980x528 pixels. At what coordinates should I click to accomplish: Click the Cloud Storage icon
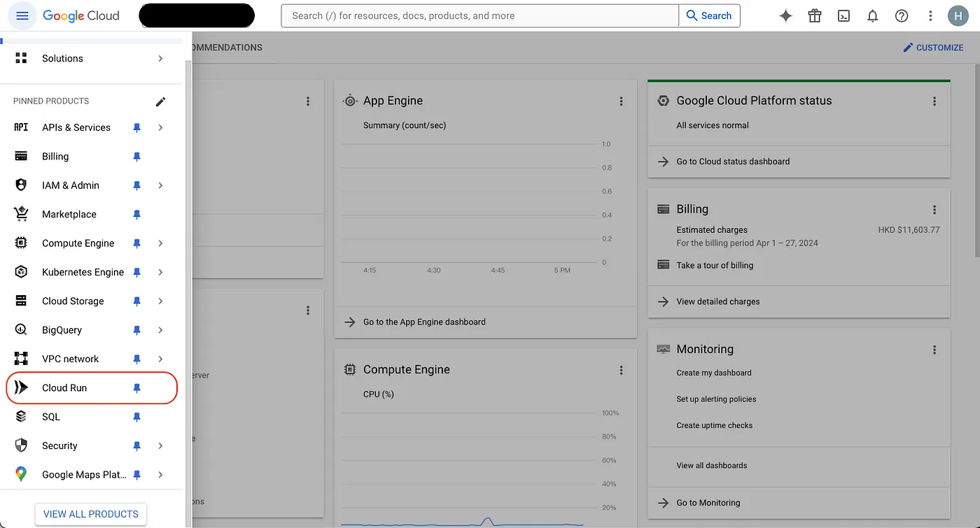pyautogui.click(x=21, y=301)
